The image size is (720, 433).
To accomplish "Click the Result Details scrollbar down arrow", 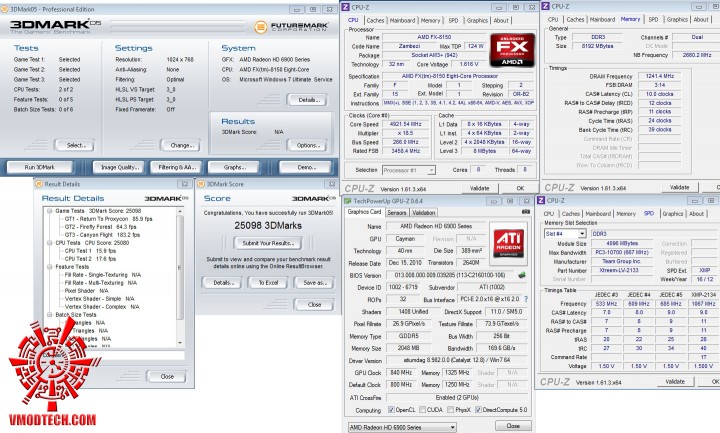I will [180, 343].
